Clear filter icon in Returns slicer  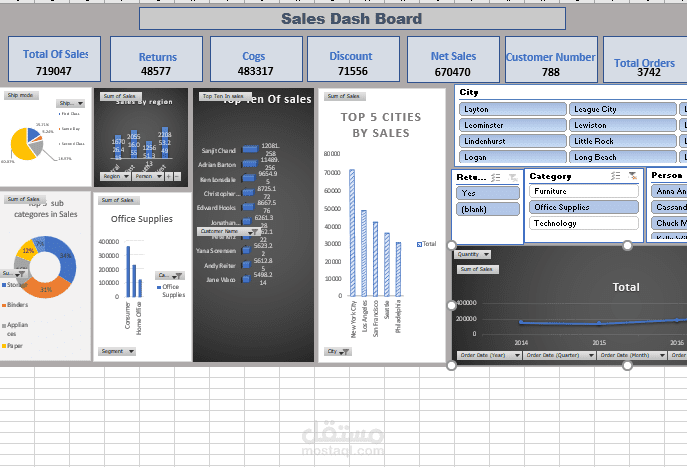[513, 177]
